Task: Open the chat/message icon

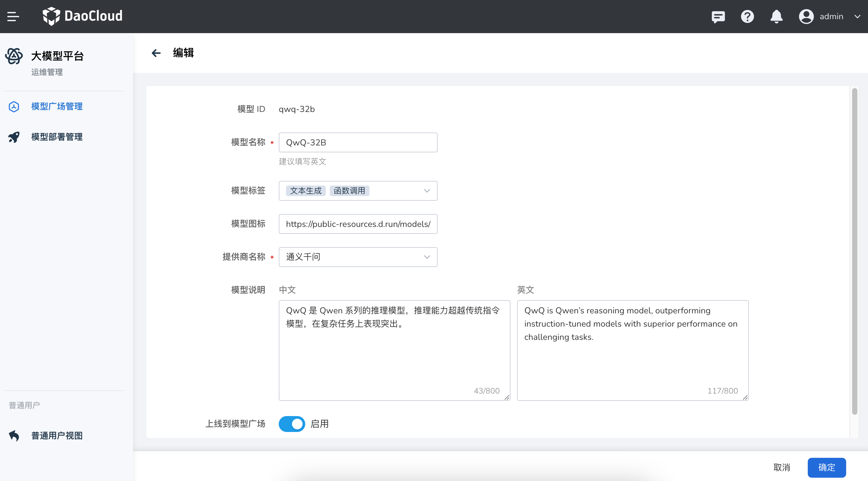Action: (x=718, y=16)
